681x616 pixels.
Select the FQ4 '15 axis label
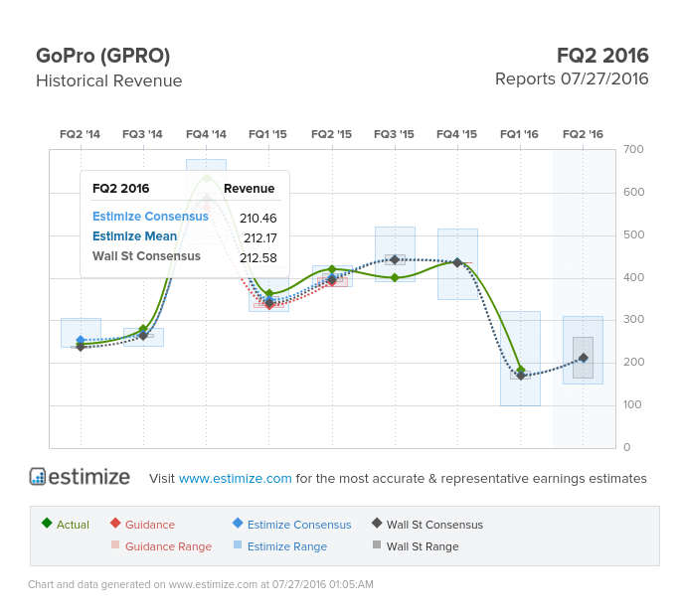[457, 134]
